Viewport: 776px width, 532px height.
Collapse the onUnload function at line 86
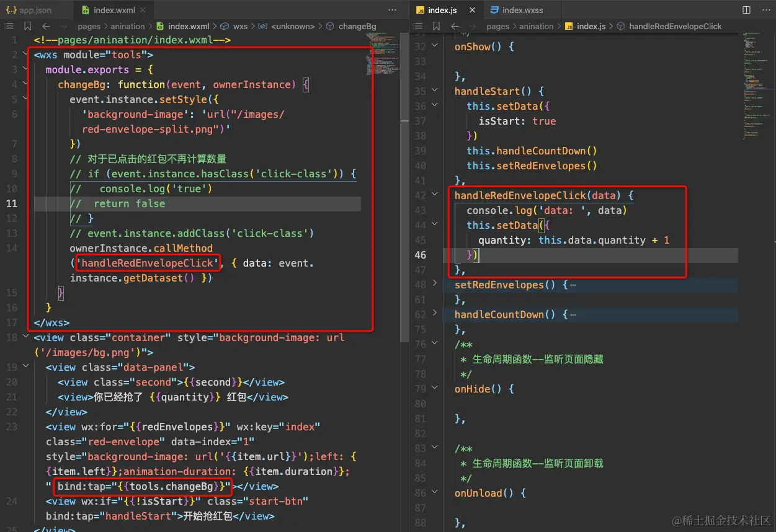(x=435, y=493)
